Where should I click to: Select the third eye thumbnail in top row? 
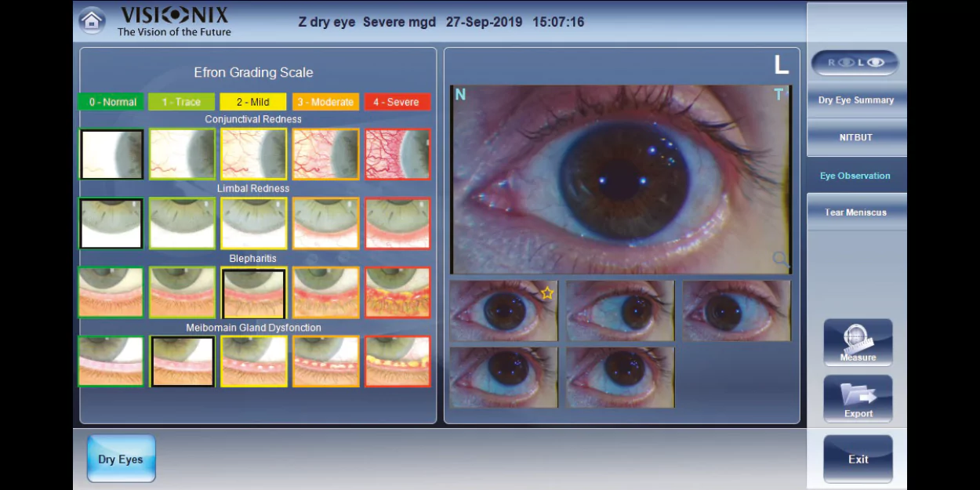tap(736, 310)
